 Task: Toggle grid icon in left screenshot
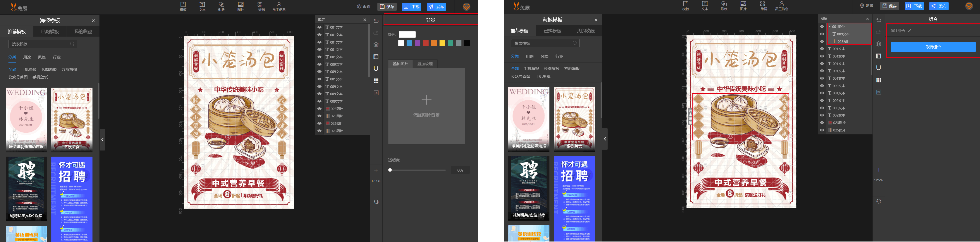point(376,81)
